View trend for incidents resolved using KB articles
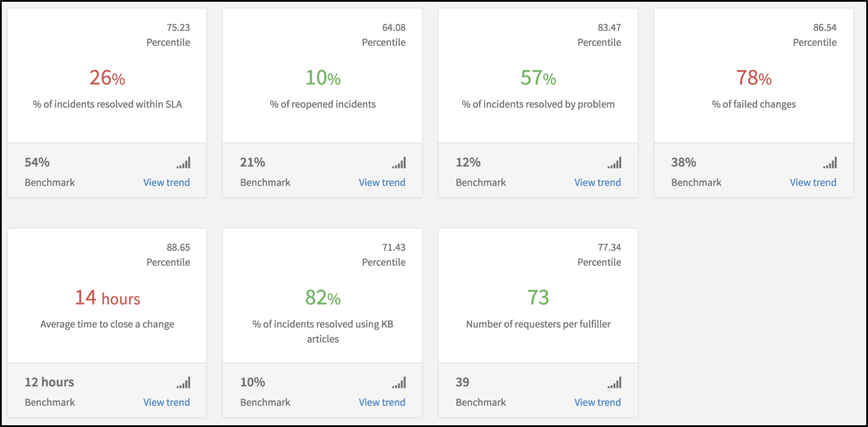Viewport: 868px width, 427px height. point(382,402)
